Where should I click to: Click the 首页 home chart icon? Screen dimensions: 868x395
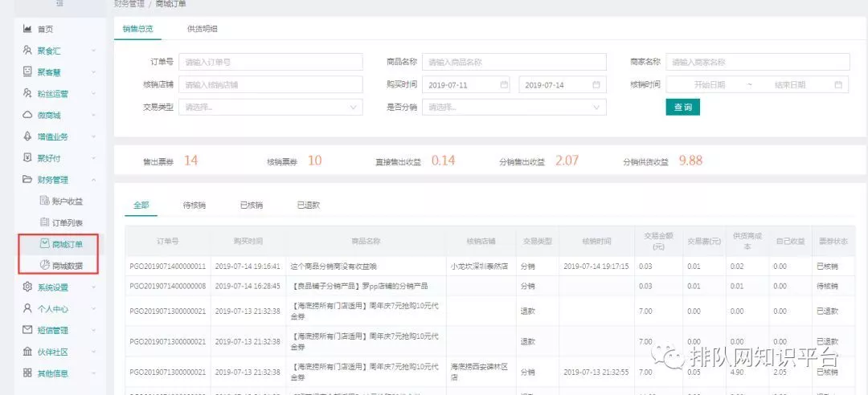tap(27, 29)
